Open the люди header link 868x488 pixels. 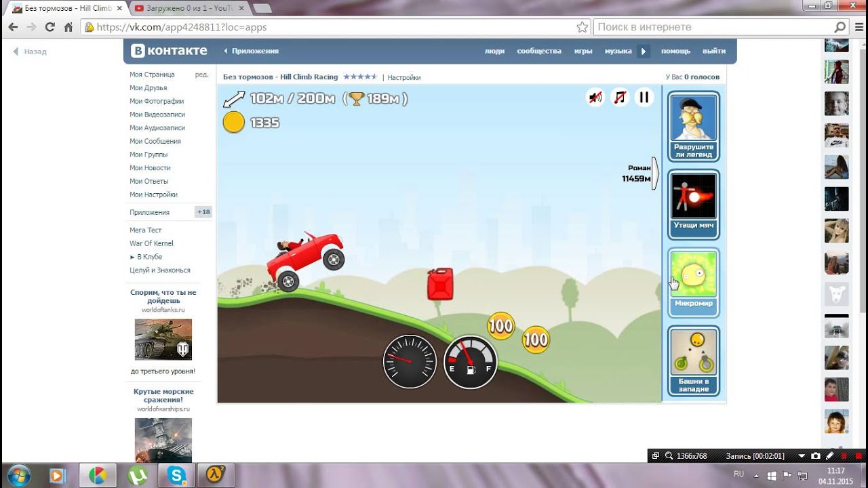coord(494,51)
